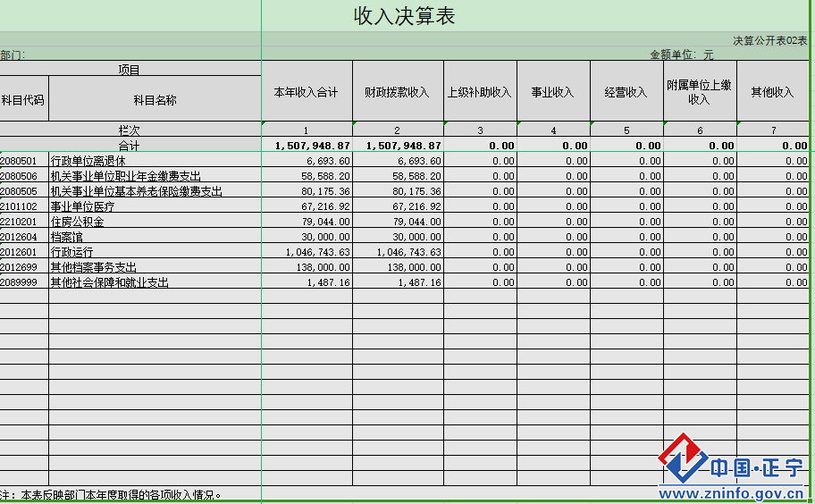Select the 财政拨款收入 column header
The height and width of the screenshot is (504, 815).
pyautogui.click(x=397, y=92)
